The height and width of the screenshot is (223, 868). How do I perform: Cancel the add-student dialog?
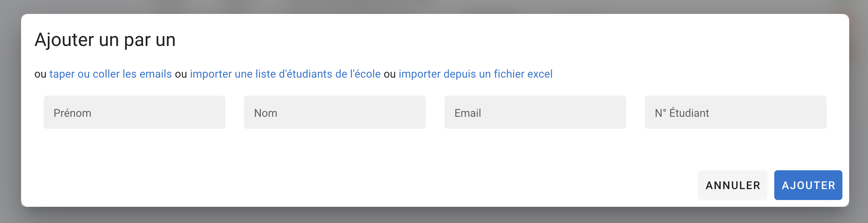[732, 185]
